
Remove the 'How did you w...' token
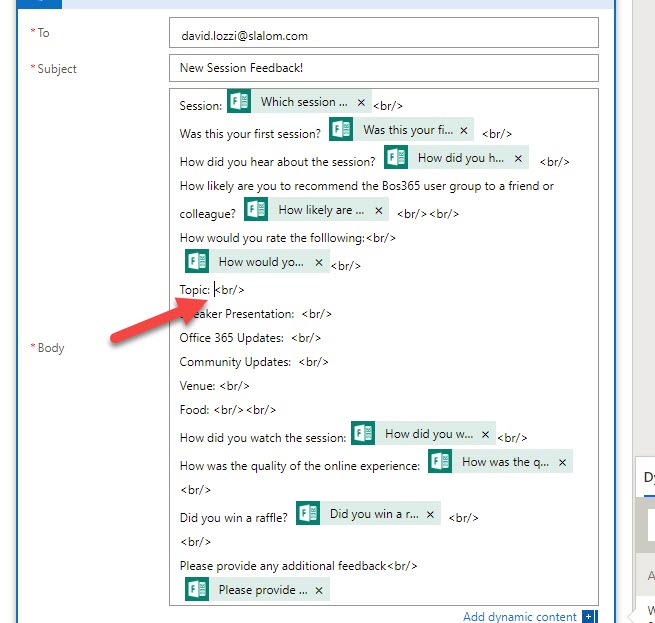[x=485, y=434]
